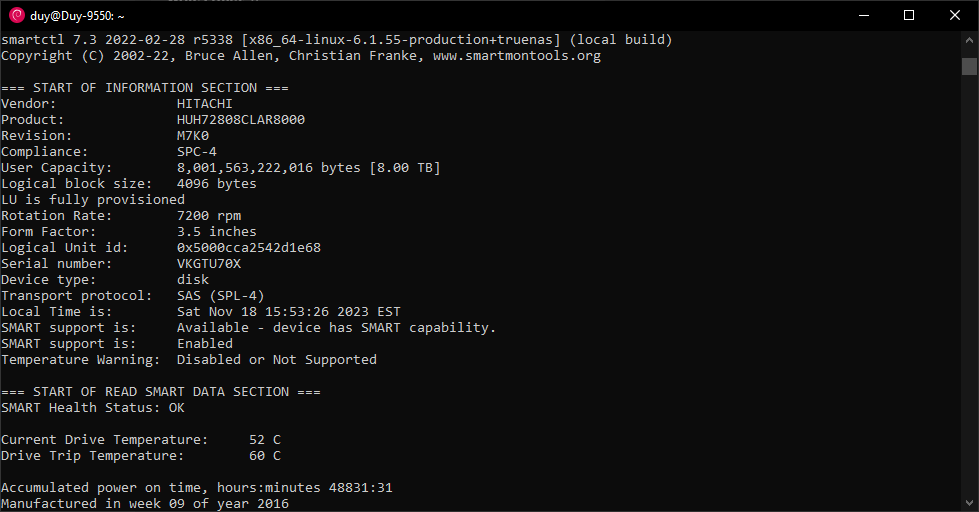Click the Current Drive Temperature 52 C value
The width and height of the screenshot is (979, 512).
click(x=265, y=440)
